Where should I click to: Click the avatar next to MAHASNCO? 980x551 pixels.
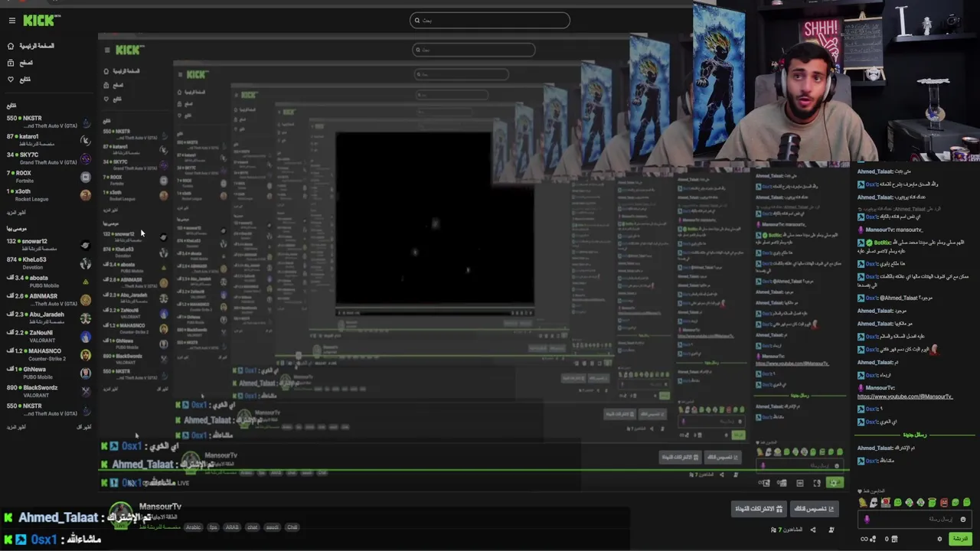86,354
